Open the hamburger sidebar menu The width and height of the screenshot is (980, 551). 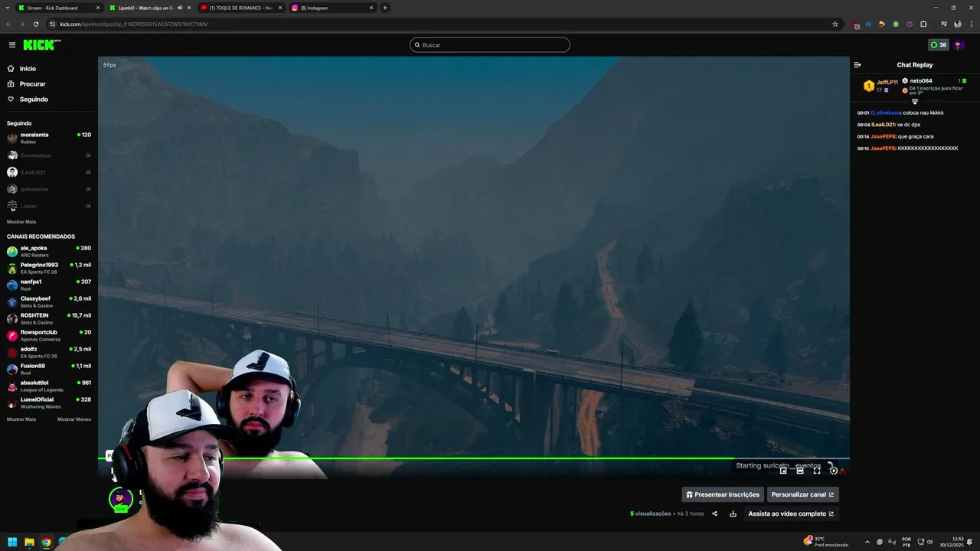pos(11,45)
